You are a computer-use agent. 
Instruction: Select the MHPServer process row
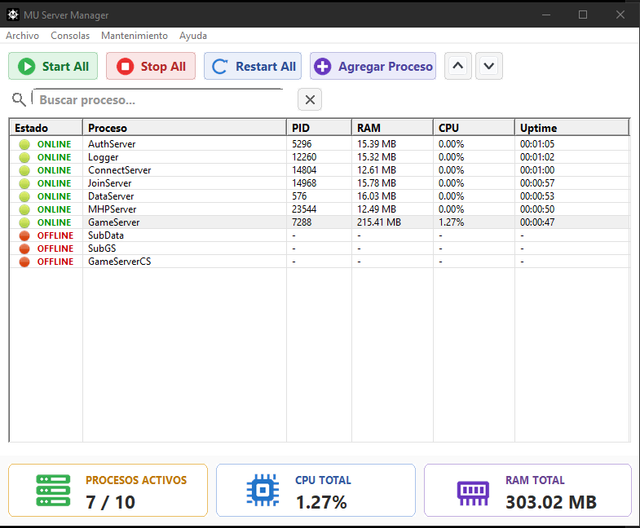click(x=320, y=209)
